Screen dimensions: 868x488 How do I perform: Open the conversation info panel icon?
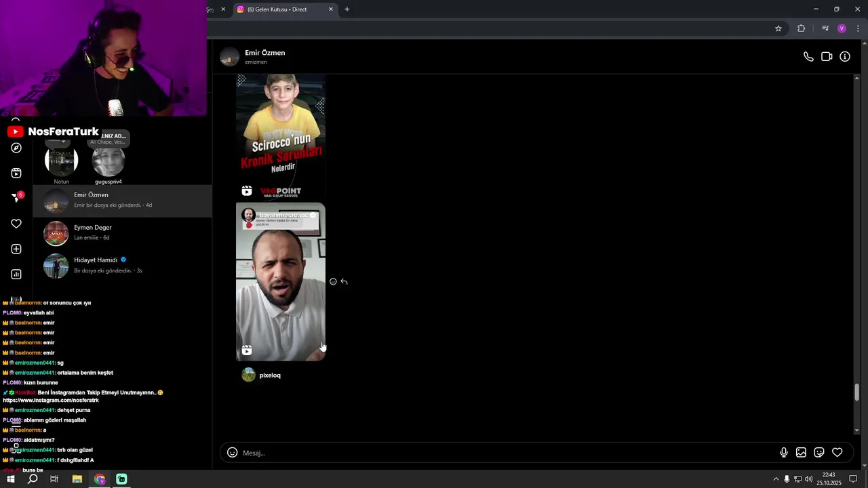click(845, 57)
